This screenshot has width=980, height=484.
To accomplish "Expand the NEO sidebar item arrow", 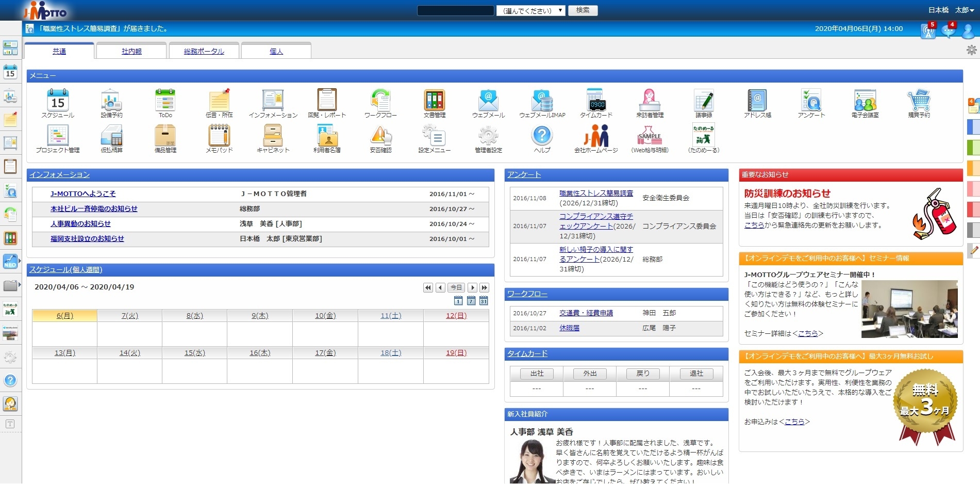I will pos(20,262).
